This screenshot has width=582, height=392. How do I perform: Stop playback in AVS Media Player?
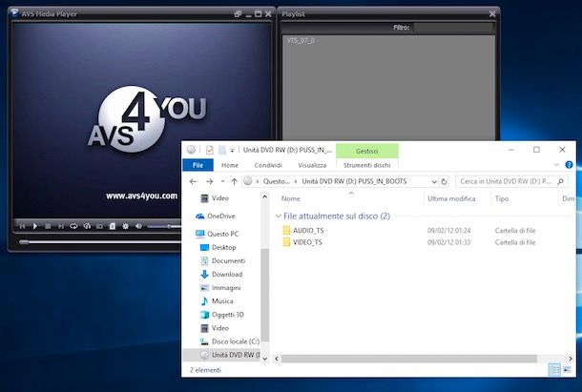48,226
